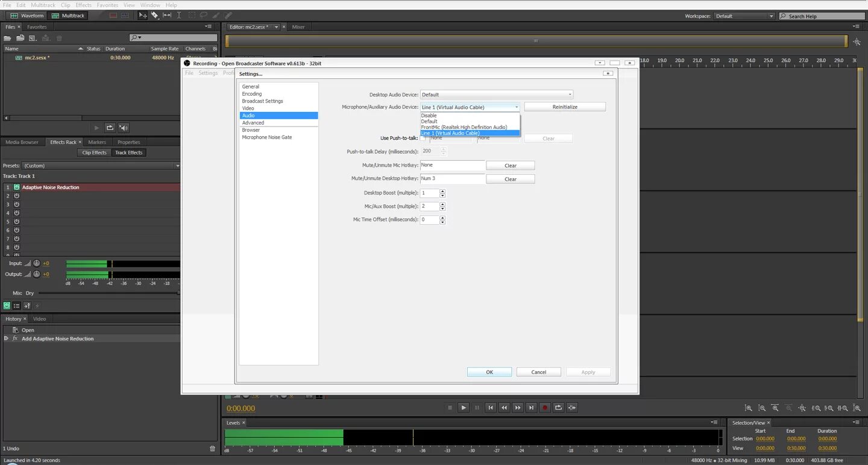Toggle the green main rack power button
The height and width of the screenshot is (465, 868).
pos(7,305)
